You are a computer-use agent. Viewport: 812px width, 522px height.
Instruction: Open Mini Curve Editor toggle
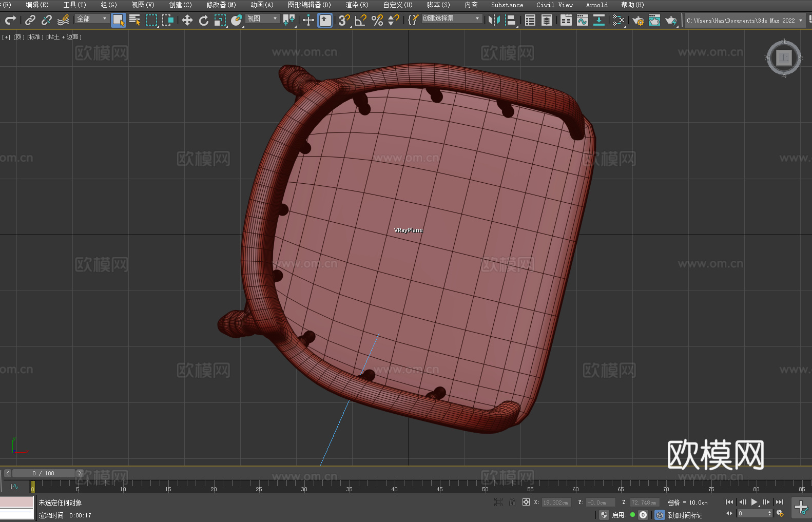click(14, 486)
